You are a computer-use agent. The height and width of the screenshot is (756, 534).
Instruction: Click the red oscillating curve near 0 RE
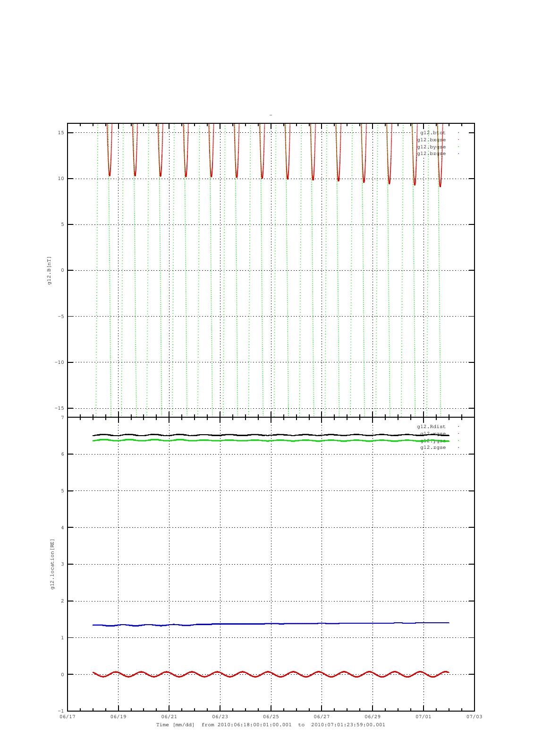click(x=271, y=674)
